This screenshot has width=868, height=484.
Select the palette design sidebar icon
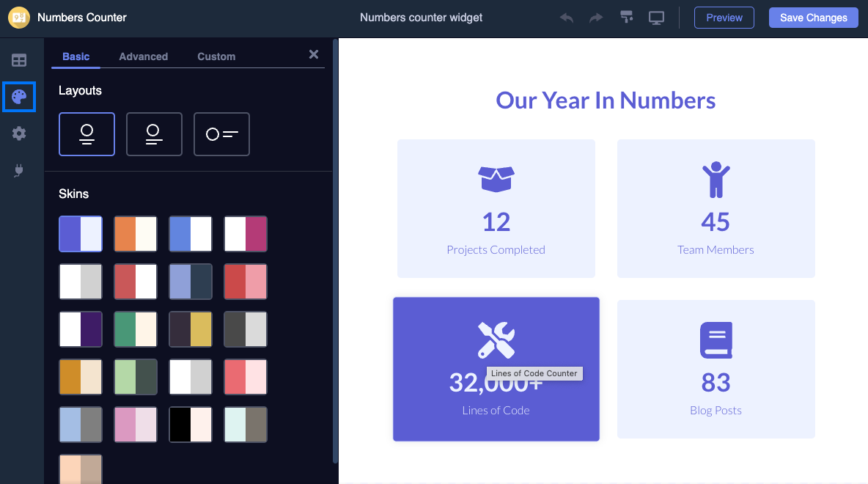pos(19,97)
